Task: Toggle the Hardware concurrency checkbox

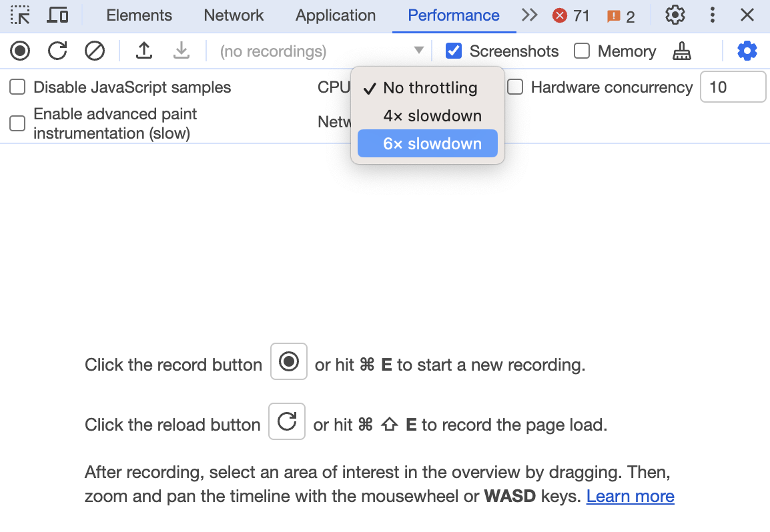Action: pyautogui.click(x=515, y=87)
